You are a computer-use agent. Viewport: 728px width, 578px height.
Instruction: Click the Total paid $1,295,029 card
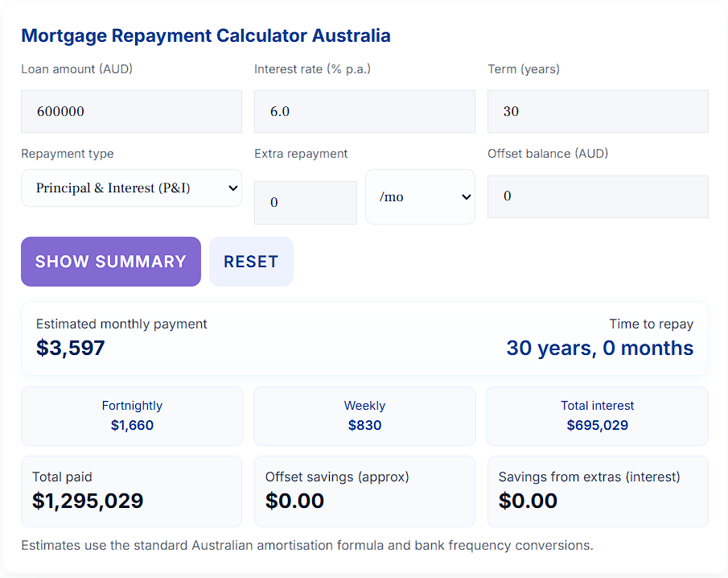[x=131, y=492]
